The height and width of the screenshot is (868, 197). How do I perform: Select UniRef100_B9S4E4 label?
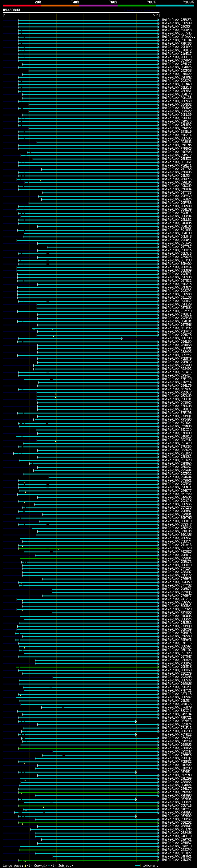[x=176, y=375]
